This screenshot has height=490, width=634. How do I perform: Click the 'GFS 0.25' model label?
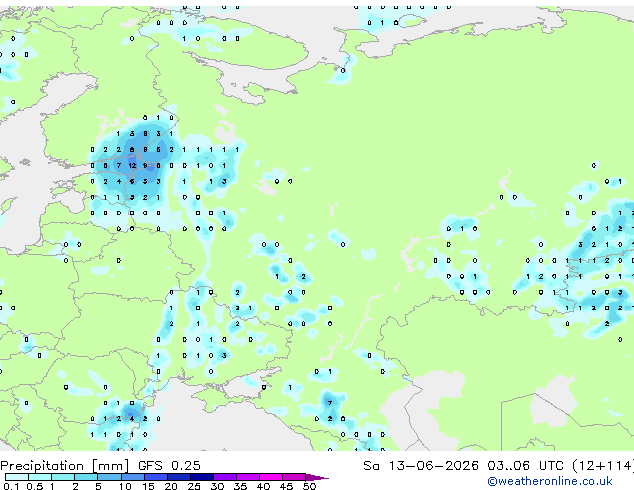point(169,466)
